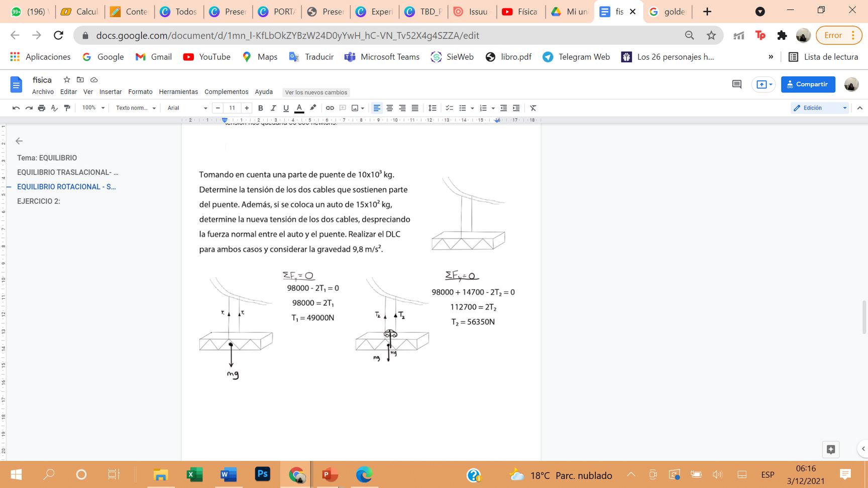Viewport: 868px width, 488px height.
Task: Check document cloud save status icon
Action: [94, 80]
